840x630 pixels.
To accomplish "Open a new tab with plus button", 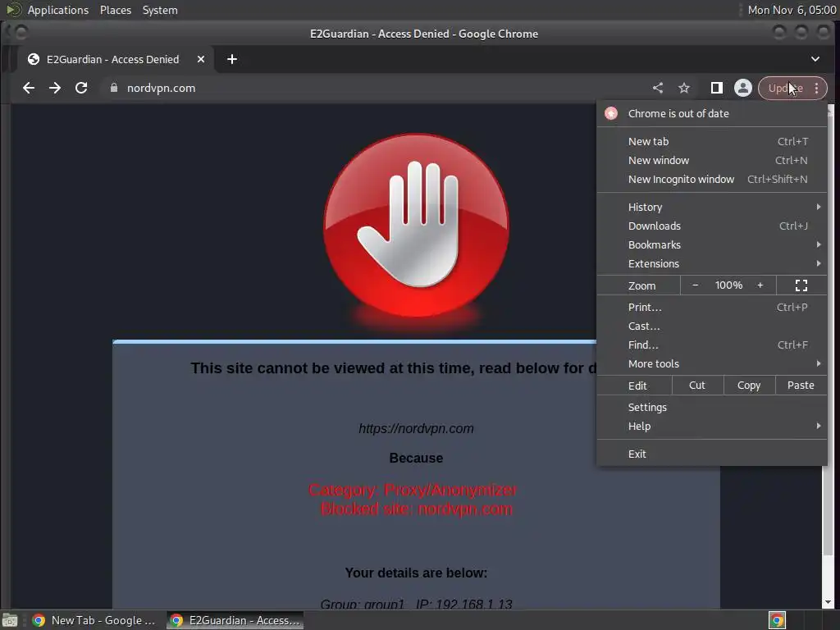I will pyautogui.click(x=232, y=59).
